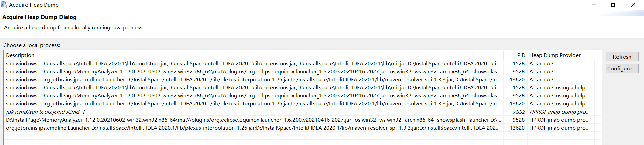Restore down the dialog window

point(613,5)
